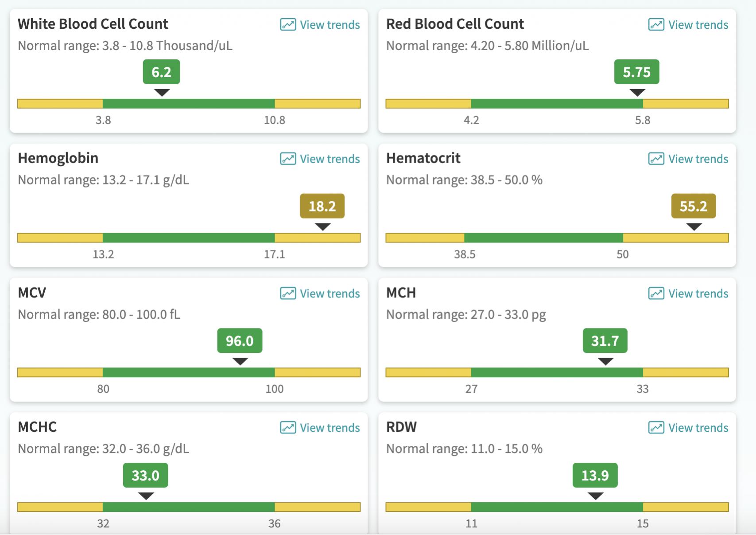Click the 18.2 Hemoglobin value marker

pos(322,206)
